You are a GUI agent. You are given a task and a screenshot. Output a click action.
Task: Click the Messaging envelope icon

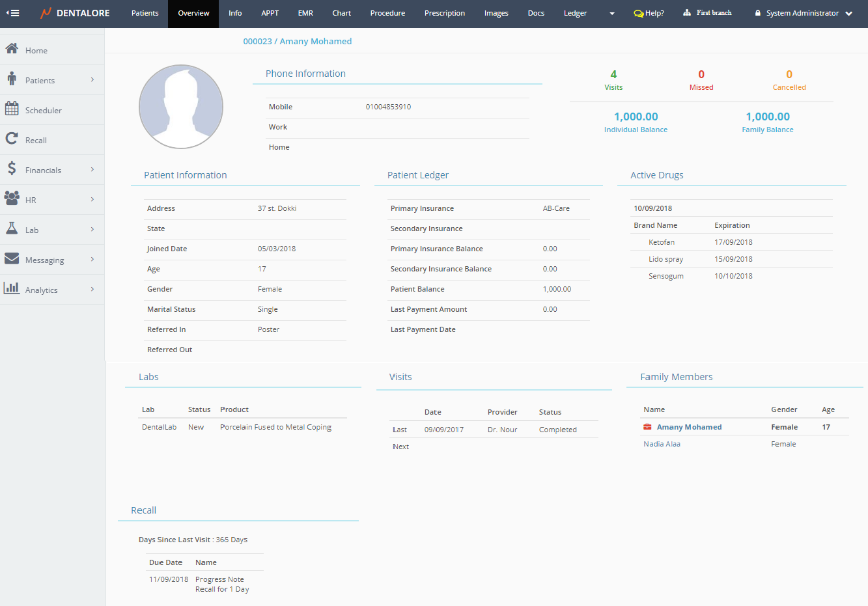tap(12, 258)
